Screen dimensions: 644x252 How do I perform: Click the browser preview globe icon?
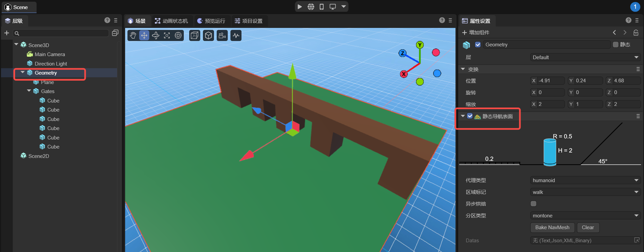311,7
